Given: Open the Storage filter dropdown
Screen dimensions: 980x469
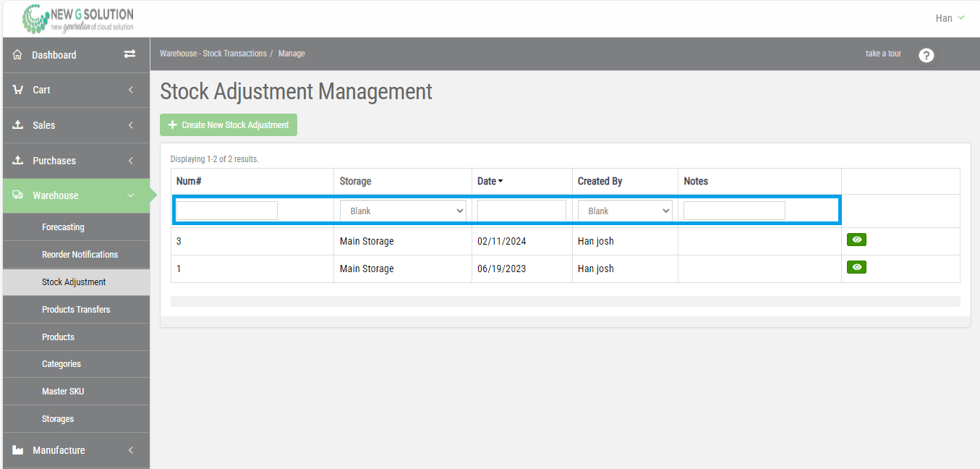Looking at the screenshot, I should [x=403, y=211].
